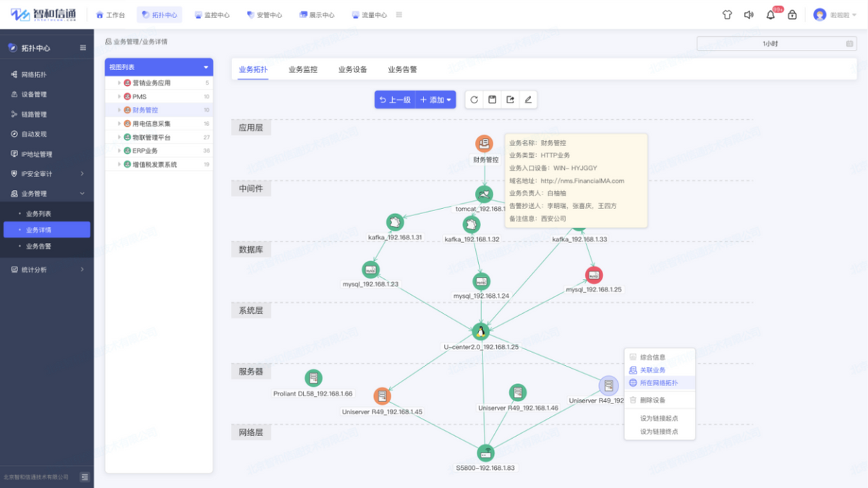Click the refresh topology icon

tap(475, 100)
